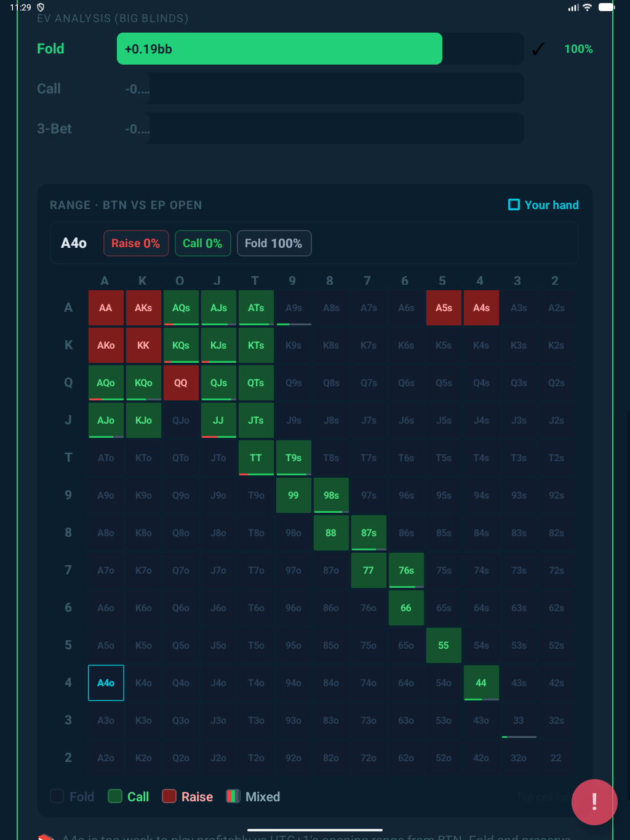Tap the A5s raise cell
The height and width of the screenshot is (840, 630).
pyautogui.click(x=444, y=308)
